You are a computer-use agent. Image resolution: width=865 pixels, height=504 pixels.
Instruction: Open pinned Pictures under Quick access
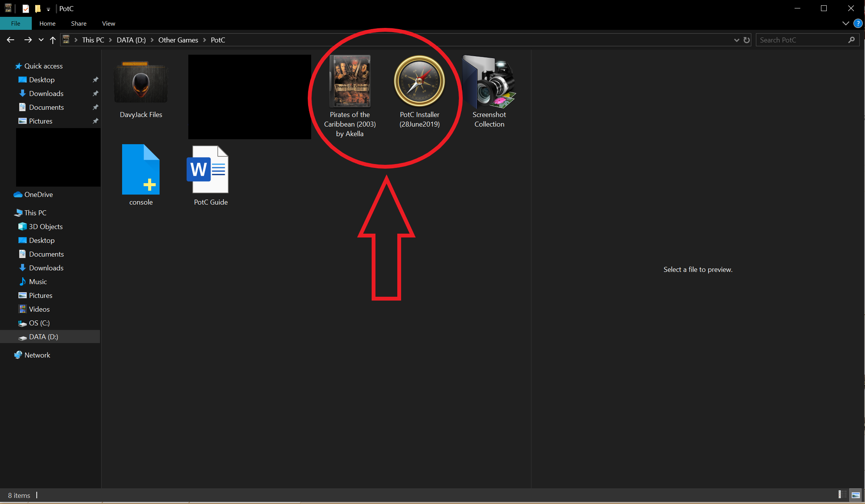tap(41, 121)
